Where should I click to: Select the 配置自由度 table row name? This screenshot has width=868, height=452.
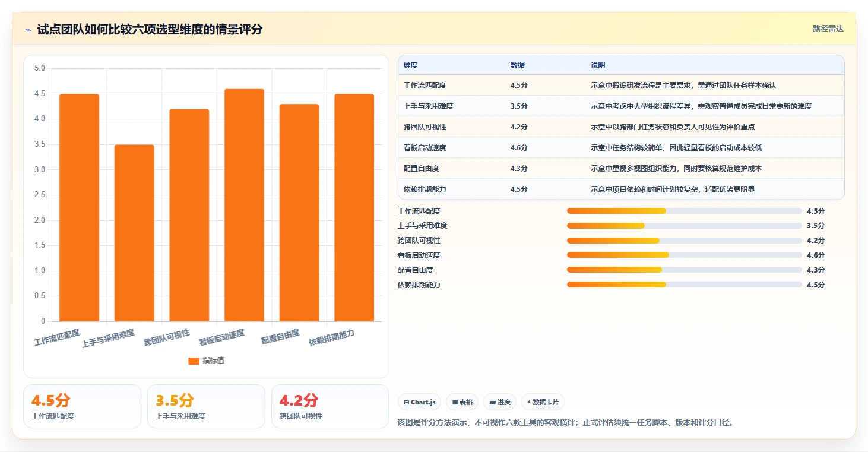421,169
